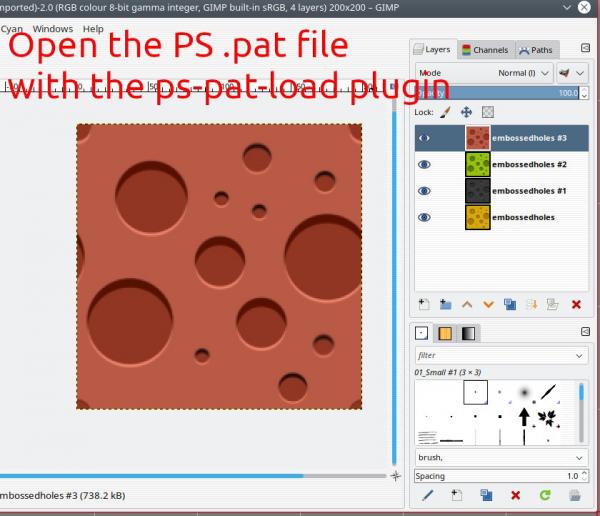Duplicate the selected layer

tap(510, 304)
